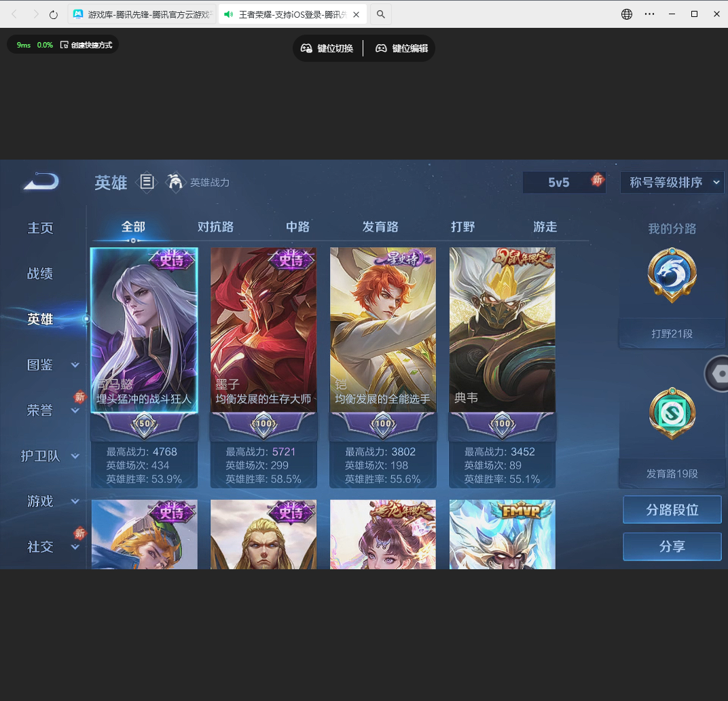728x701 pixels.
Task: Open 游戏 sidebar item
Action: tap(40, 501)
